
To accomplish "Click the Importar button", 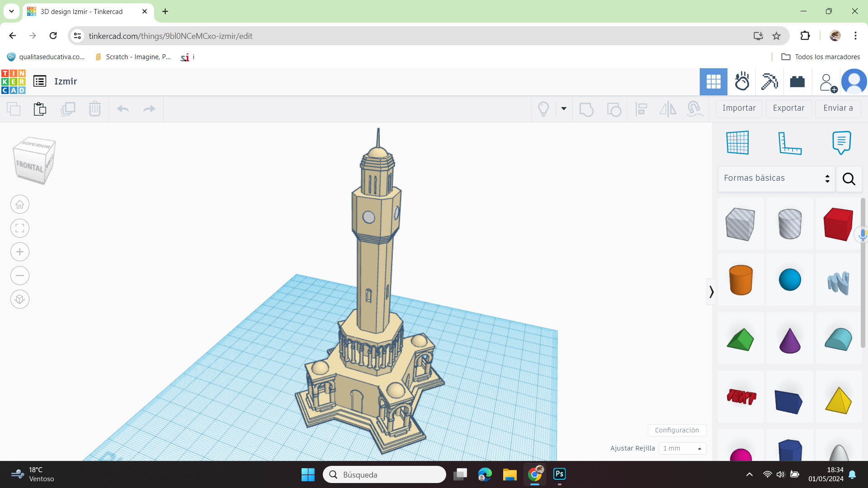I will click(x=739, y=108).
